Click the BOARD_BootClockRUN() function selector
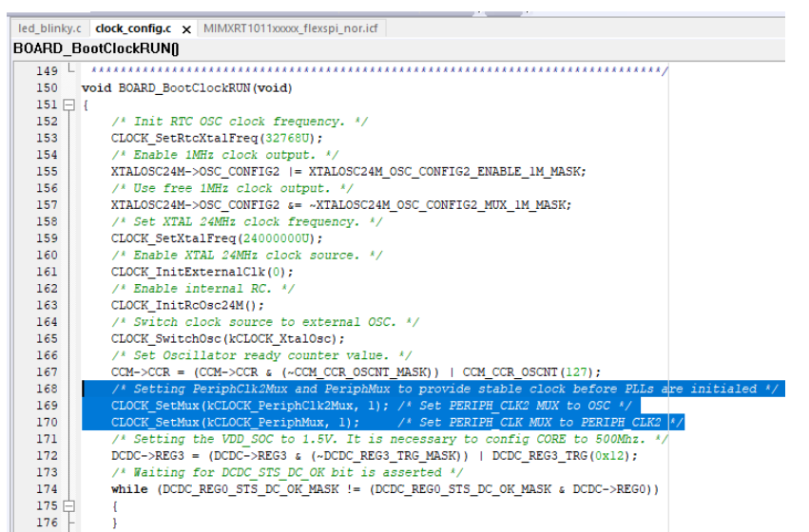809x532 pixels. [96, 48]
